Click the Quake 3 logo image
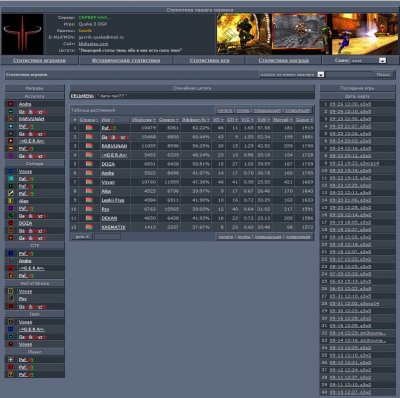This screenshot has height=398, width=400. coord(22,34)
